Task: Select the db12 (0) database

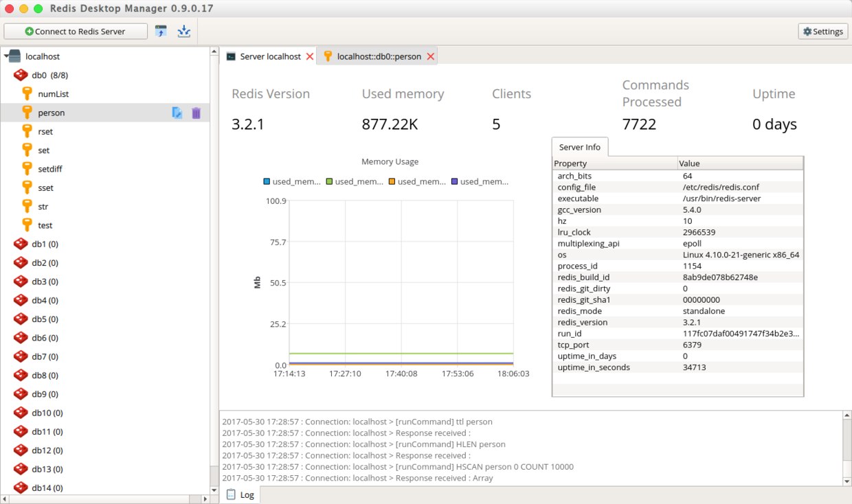Action: click(x=47, y=450)
